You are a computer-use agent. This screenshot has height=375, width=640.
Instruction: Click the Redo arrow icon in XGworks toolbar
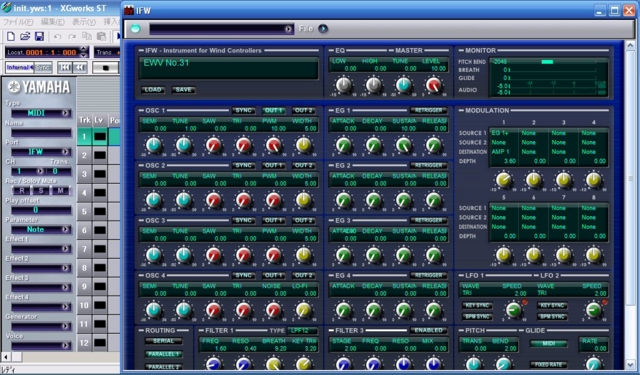pyautogui.click(x=72, y=37)
